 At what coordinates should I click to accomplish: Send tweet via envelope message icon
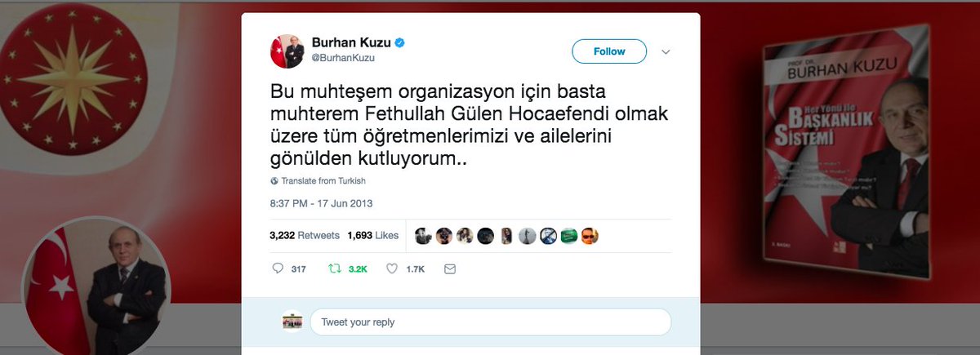[449, 268]
